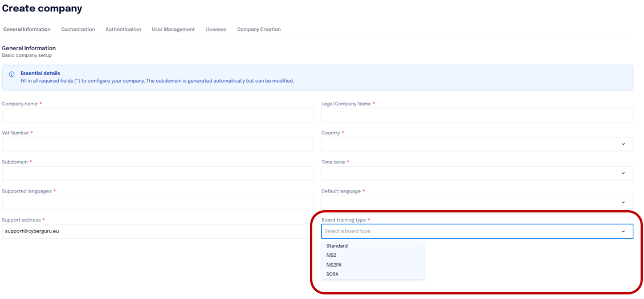This screenshot has width=644, height=299.
Task: Click the Basic company setup subtitle
Action: [x=27, y=55]
